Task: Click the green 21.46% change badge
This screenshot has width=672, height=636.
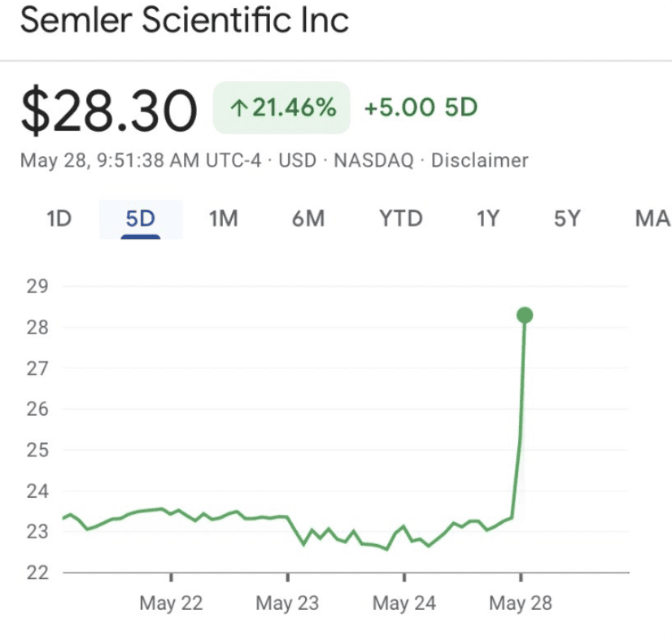Action: click(281, 107)
